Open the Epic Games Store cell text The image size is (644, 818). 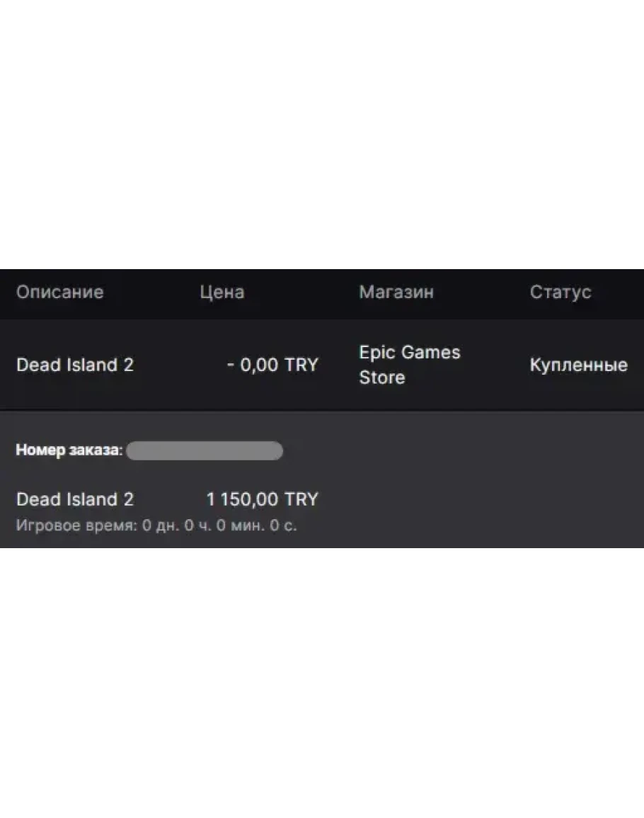click(409, 353)
